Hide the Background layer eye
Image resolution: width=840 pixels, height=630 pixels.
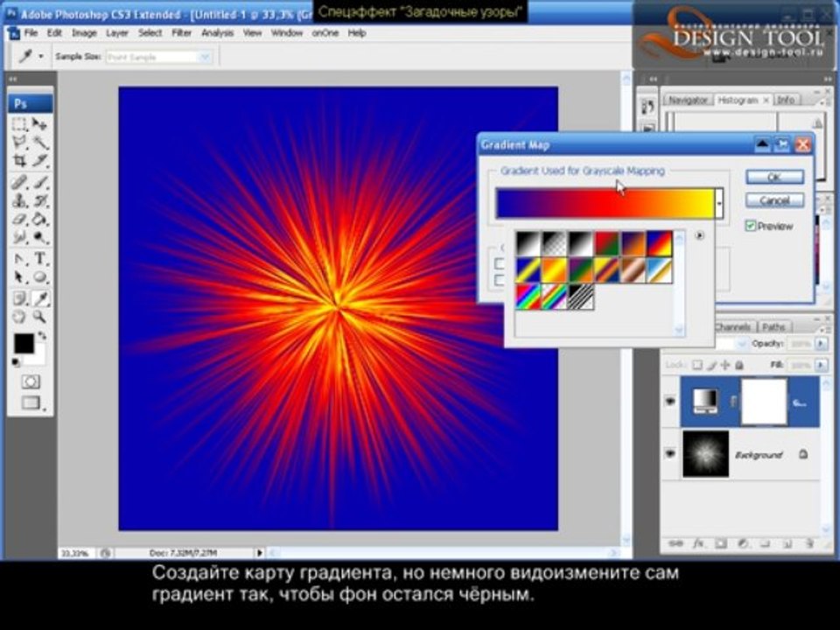(x=670, y=454)
